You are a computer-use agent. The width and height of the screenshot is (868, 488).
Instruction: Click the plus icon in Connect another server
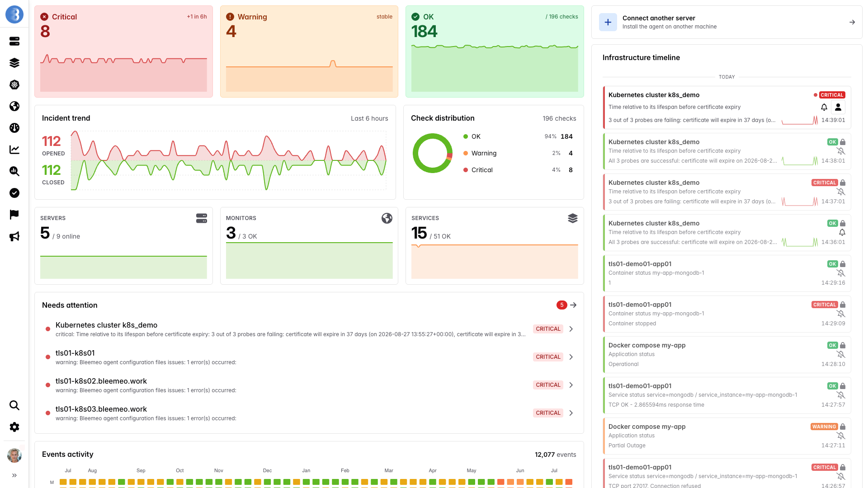tap(608, 22)
